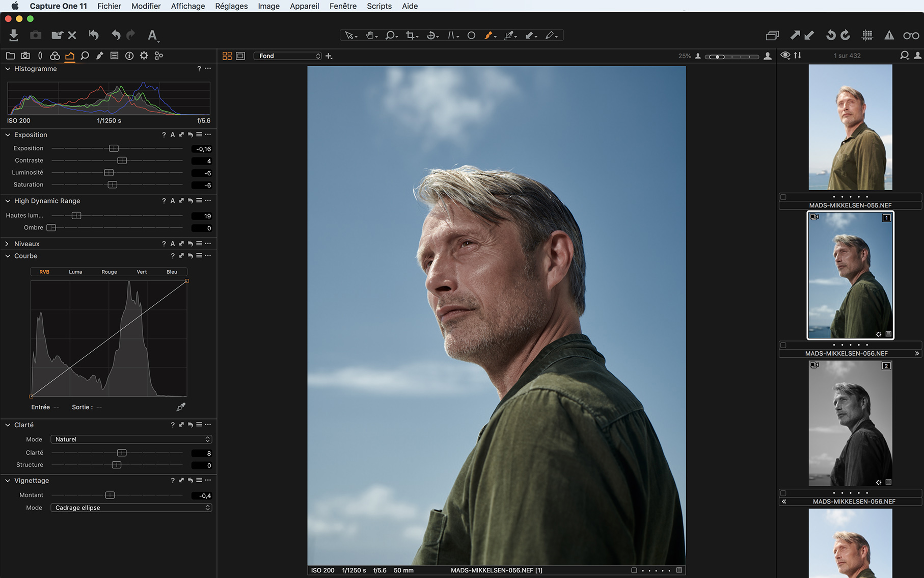Open the Fond background dropdown

click(x=288, y=56)
